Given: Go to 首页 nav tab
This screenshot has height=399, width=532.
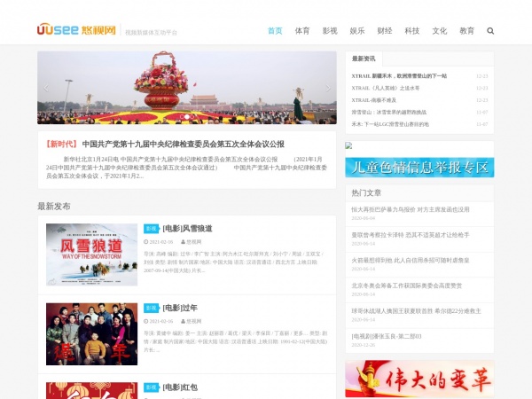Looking at the screenshot, I should [x=275, y=31].
